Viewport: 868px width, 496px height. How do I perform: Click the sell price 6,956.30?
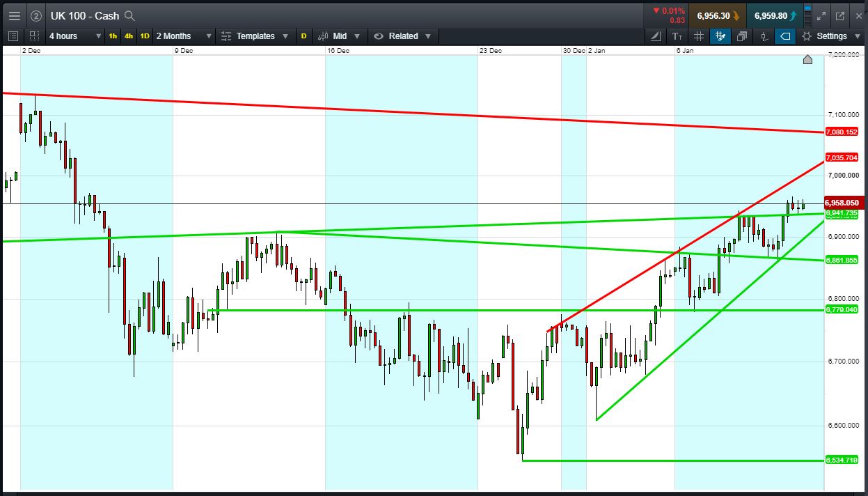click(717, 15)
